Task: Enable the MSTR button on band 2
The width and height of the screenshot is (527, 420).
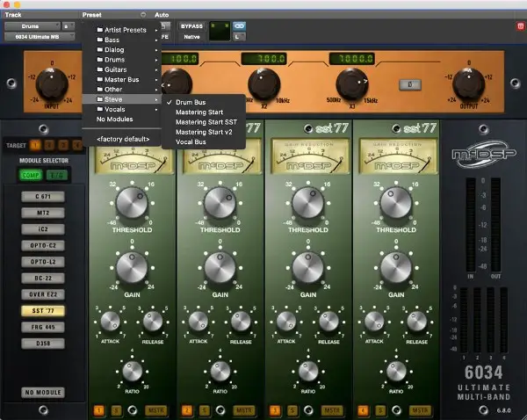Action: 245,410
